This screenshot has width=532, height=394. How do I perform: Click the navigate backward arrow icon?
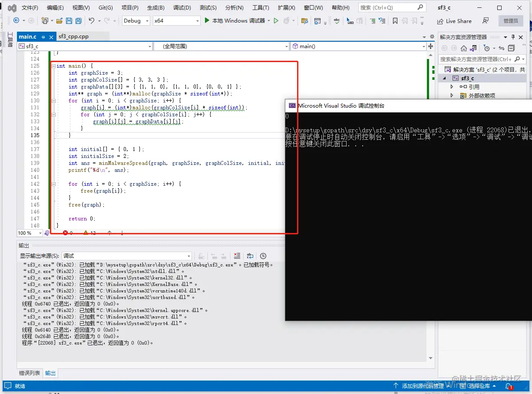(16, 20)
